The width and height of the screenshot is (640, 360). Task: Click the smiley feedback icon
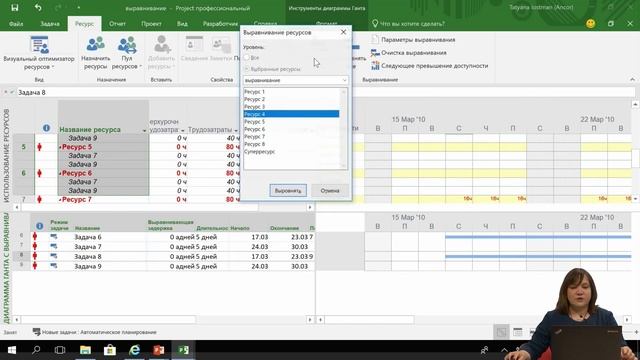pyautogui.click(x=590, y=24)
